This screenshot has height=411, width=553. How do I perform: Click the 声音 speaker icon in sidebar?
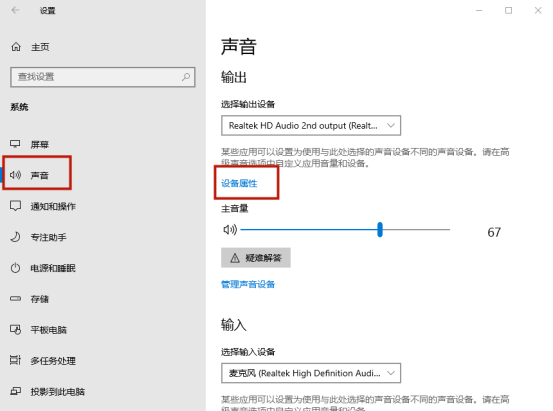[x=15, y=175]
